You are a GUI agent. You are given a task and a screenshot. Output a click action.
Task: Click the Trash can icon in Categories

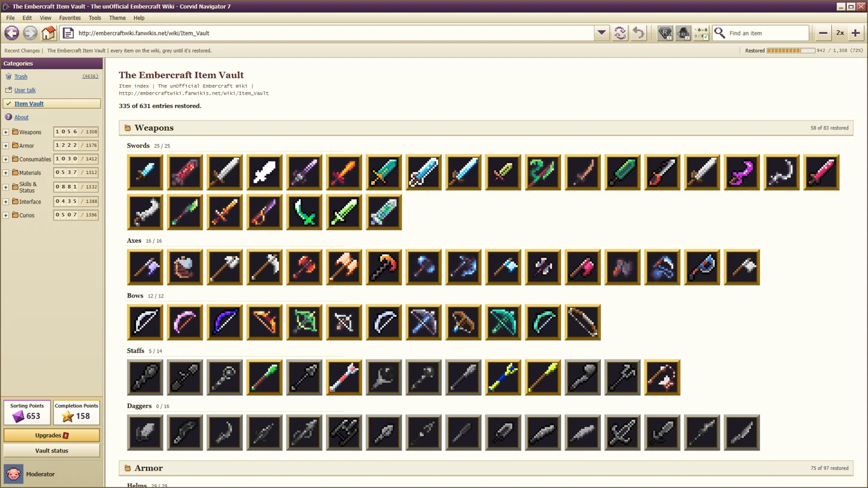point(8,77)
